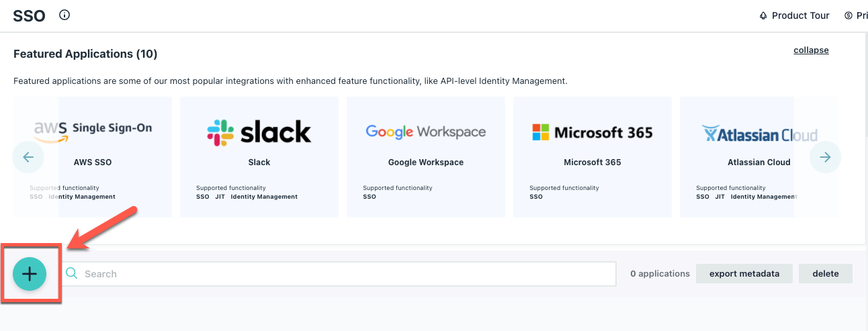Focus the application Search field
Image resolution: width=868 pixels, height=331 pixels.
click(339, 274)
